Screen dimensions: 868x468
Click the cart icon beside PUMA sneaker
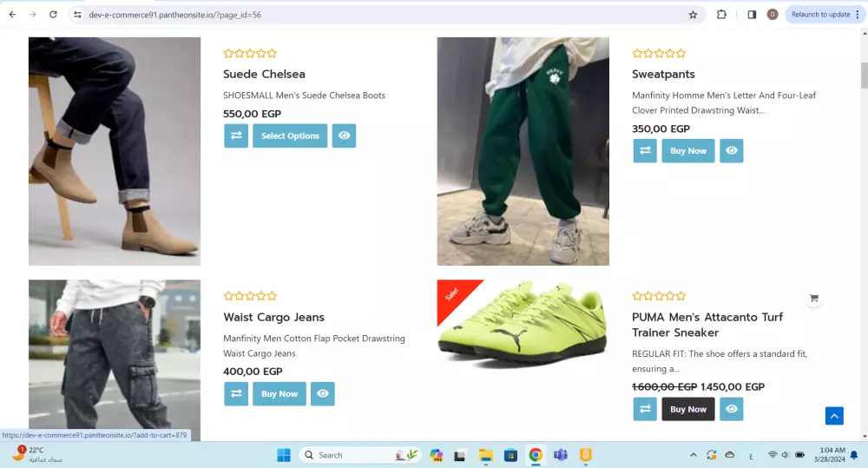click(x=814, y=298)
